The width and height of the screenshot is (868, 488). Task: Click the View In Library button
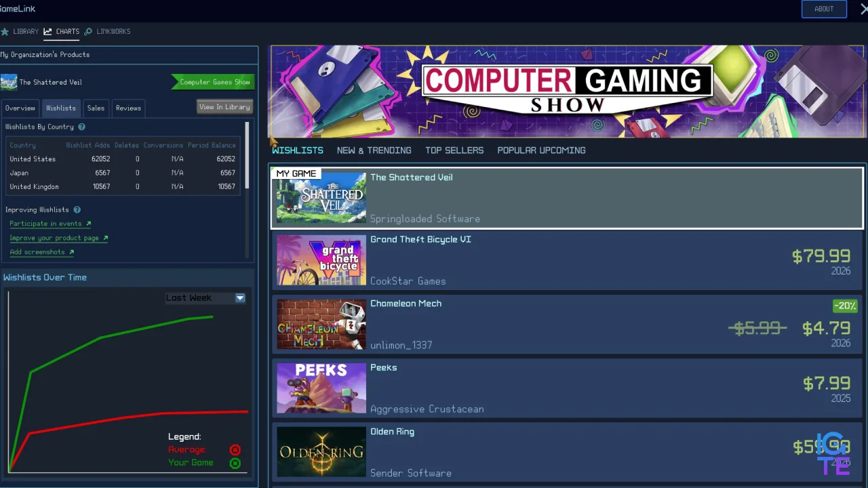pos(224,107)
